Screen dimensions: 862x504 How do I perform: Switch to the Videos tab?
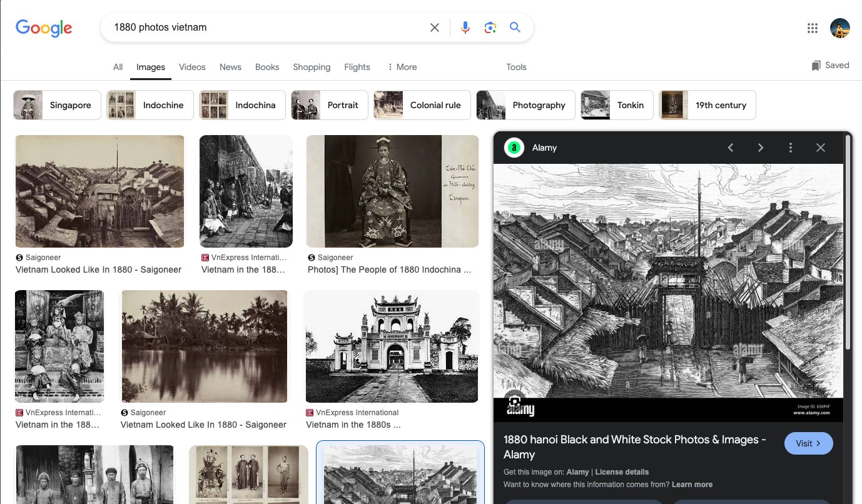click(192, 67)
